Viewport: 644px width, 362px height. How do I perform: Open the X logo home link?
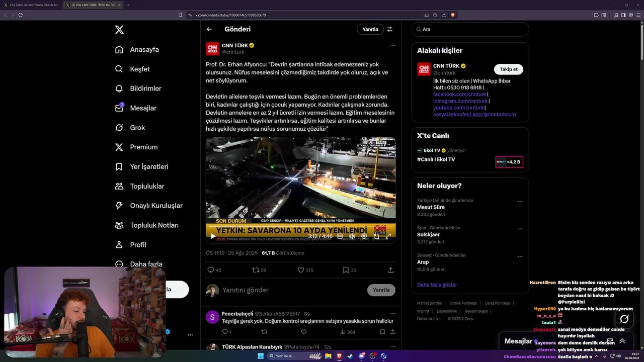119,30
